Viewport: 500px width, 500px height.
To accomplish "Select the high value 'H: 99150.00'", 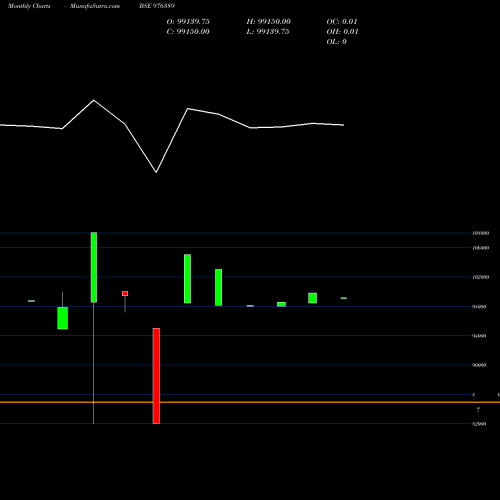I will (269, 22).
